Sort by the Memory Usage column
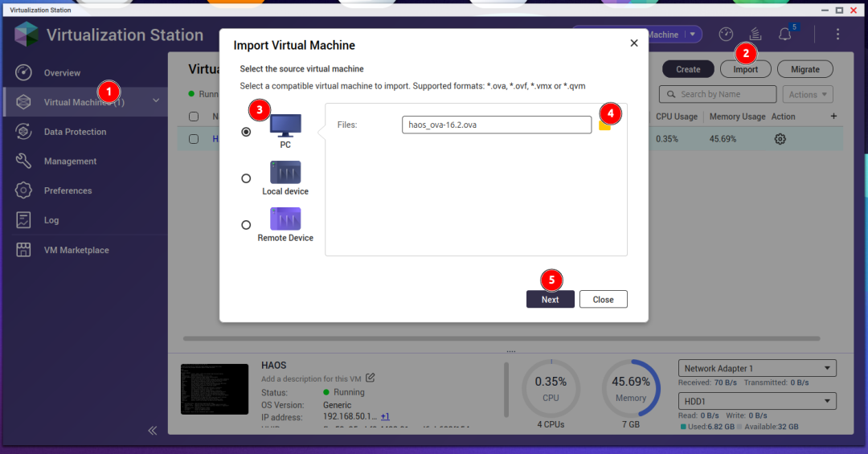This screenshot has width=868, height=454. tap(737, 117)
